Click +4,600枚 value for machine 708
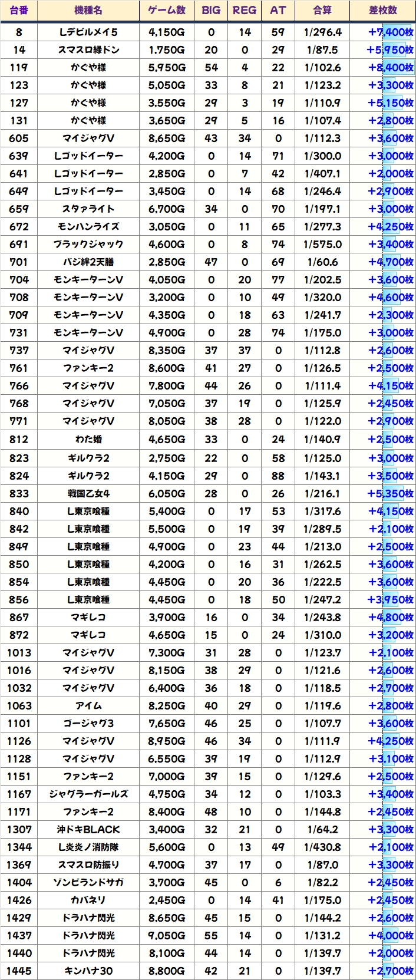The image size is (416, 980). [x=391, y=297]
